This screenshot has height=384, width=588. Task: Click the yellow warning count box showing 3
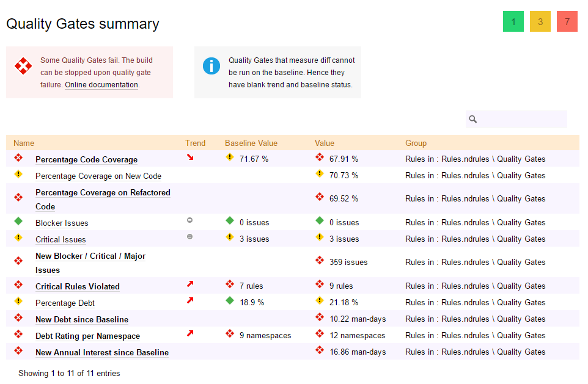pos(540,22)
